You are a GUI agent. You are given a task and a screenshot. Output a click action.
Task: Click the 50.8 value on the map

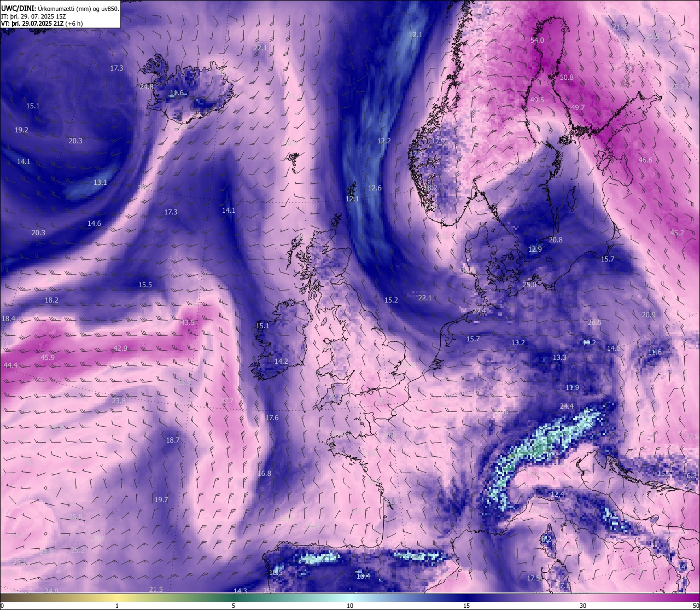click(567, 78)
